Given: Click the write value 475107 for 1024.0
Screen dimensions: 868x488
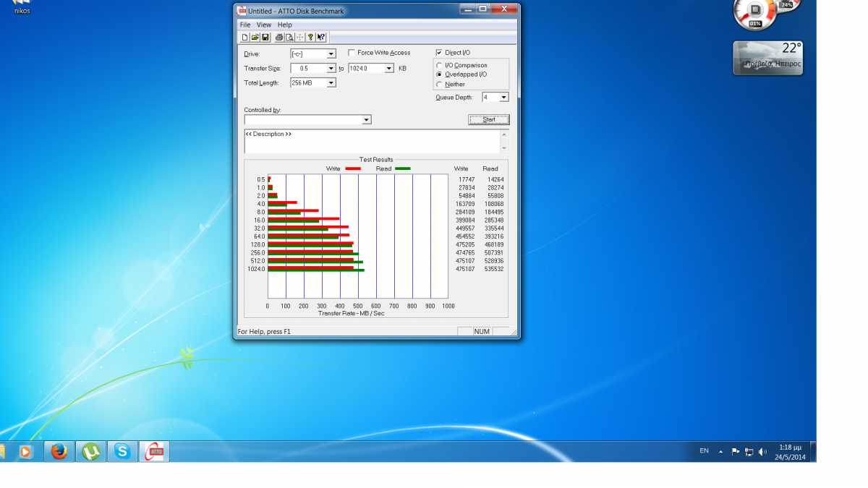Looking at the screenshot, I should (x=465, y=269).
